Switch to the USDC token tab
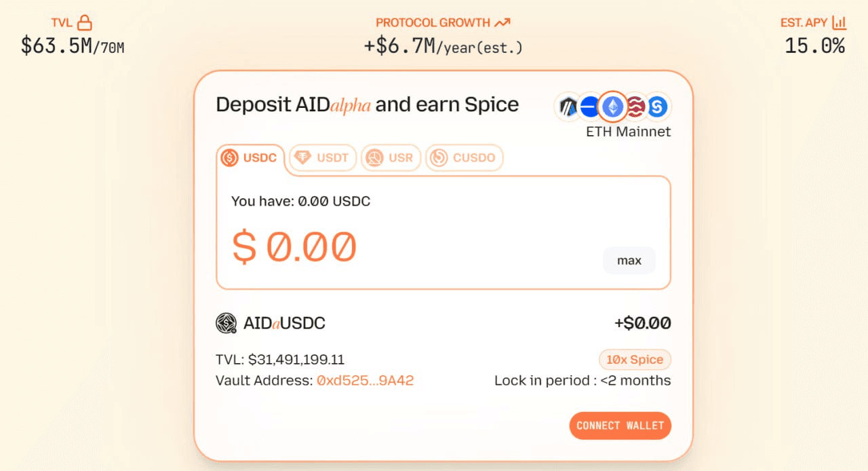This screenshot has height=471, width=868. point(251,158)
